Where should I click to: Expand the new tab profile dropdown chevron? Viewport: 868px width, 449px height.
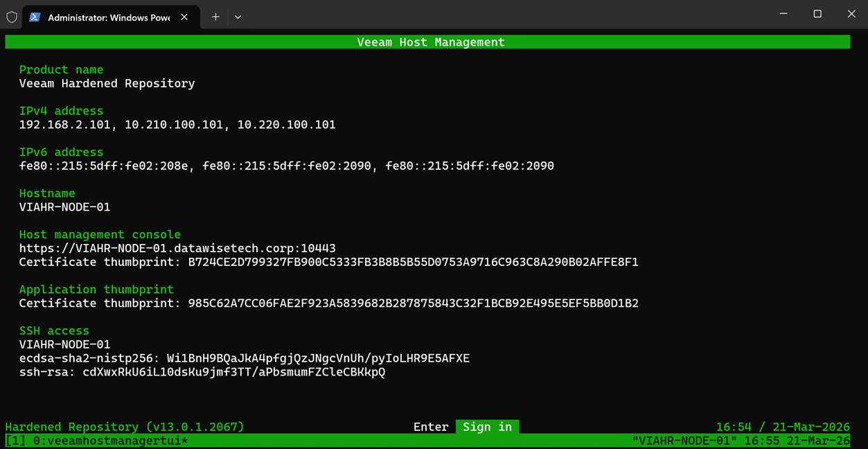pyautogui.click(x=238, y=17)
